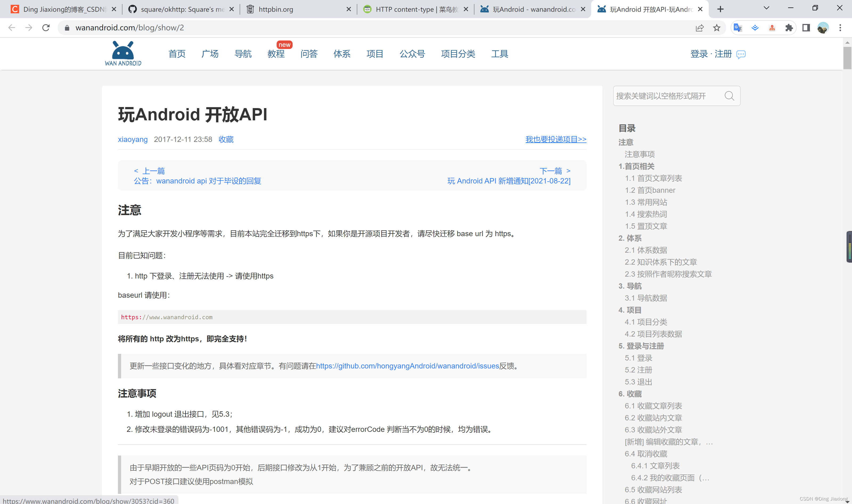Click 我也要投递项目>> link

click(556, 139)
